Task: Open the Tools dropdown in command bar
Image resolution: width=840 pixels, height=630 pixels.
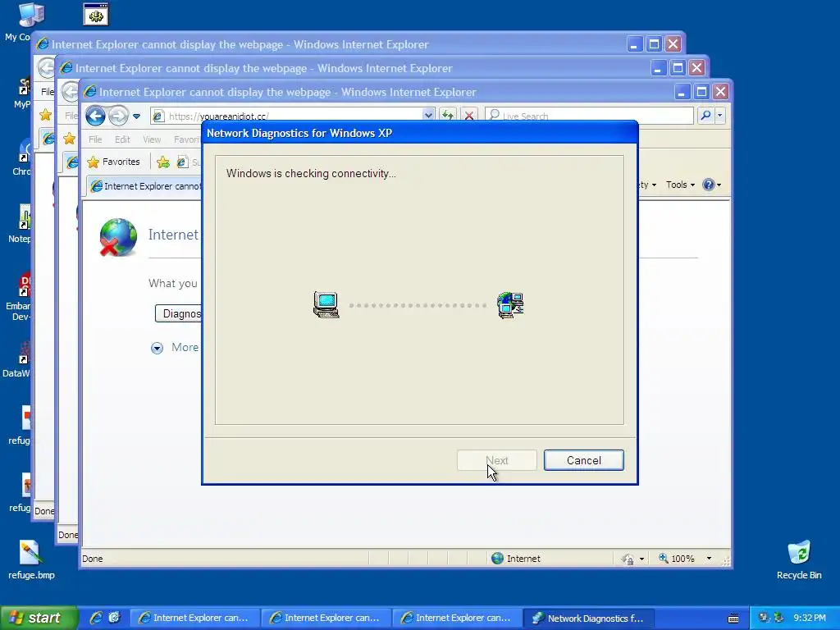Action: 680,185
